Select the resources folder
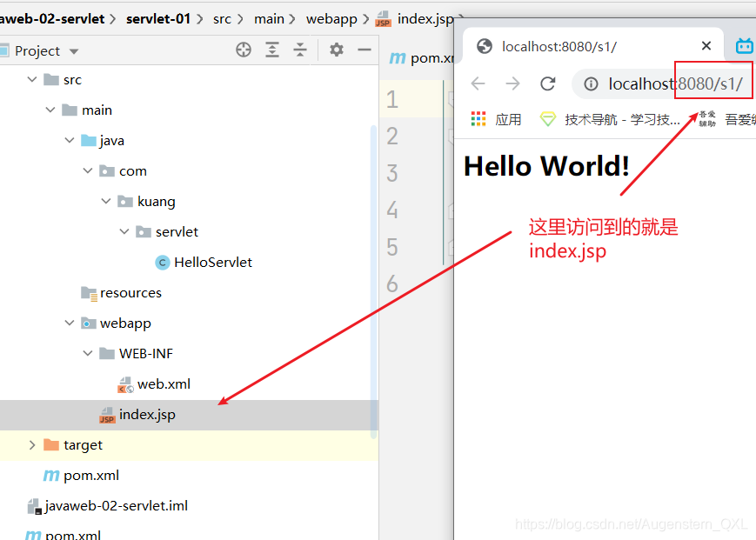The image size is (756, 540). point(121,293)
